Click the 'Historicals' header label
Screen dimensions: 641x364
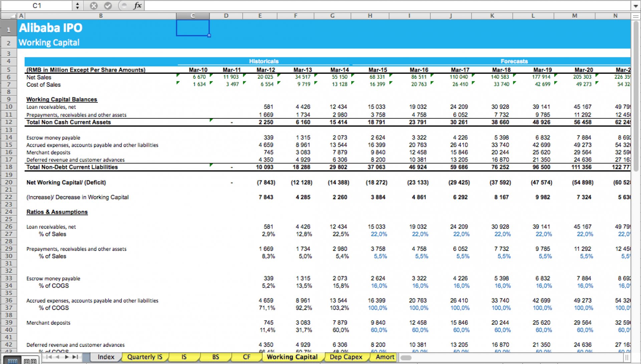(x=264, y=61)
